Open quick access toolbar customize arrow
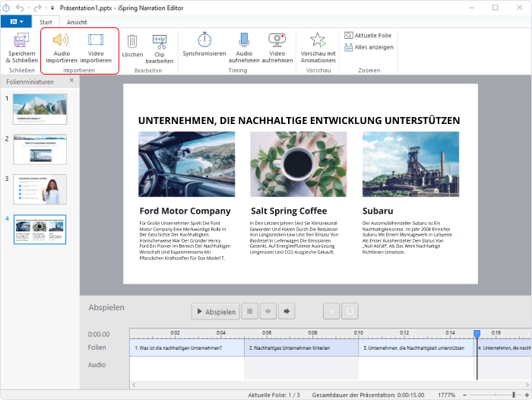Viewport: 532px width, 400px height. tap(52, 8)
